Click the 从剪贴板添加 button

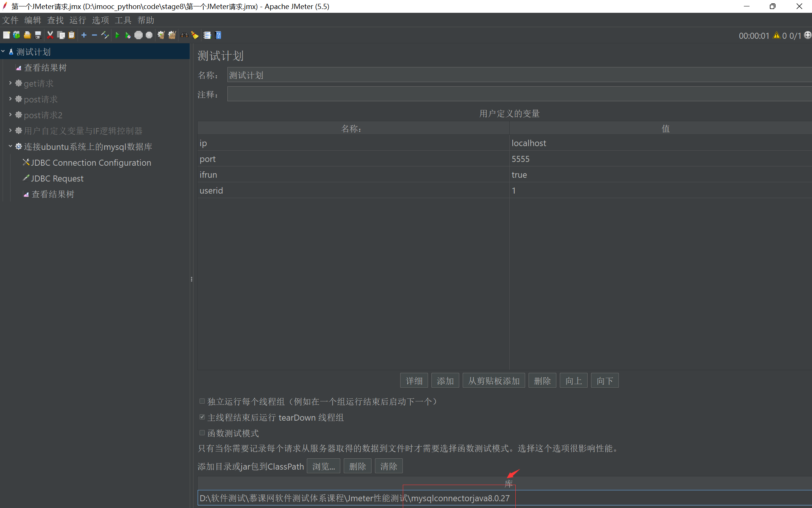point(494,381)
